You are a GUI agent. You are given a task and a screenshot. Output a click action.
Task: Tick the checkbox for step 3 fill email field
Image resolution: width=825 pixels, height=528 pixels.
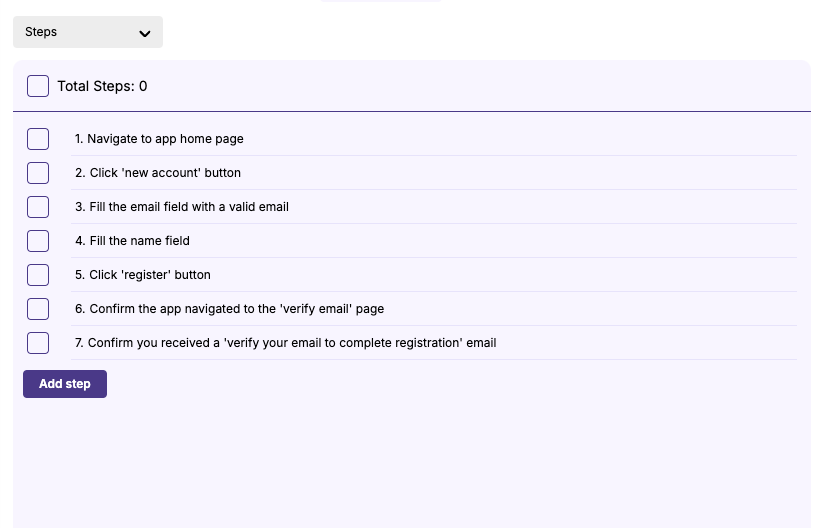[x=38, y=207]
